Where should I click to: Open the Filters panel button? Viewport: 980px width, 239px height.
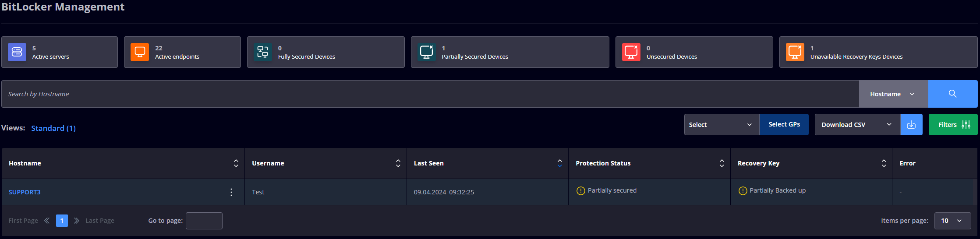coord(953,125)
